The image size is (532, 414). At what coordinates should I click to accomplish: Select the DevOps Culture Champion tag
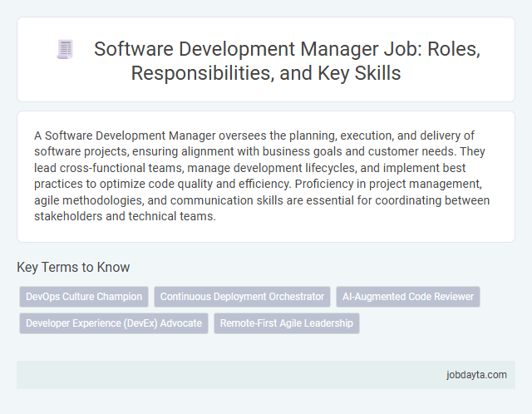point(84,297)
